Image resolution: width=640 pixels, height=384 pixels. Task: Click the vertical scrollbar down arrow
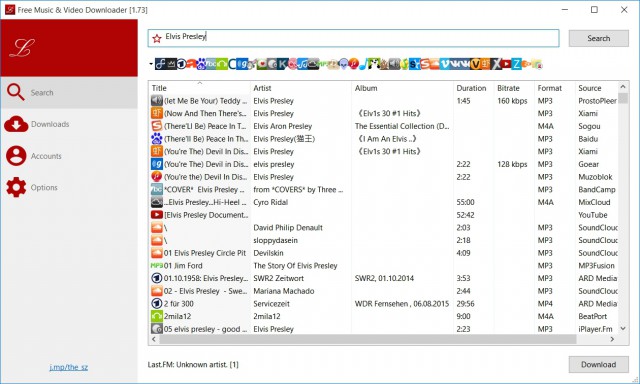623,329
